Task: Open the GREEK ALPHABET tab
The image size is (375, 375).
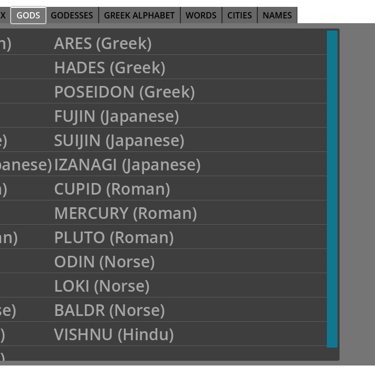Action: coord(139,15)
